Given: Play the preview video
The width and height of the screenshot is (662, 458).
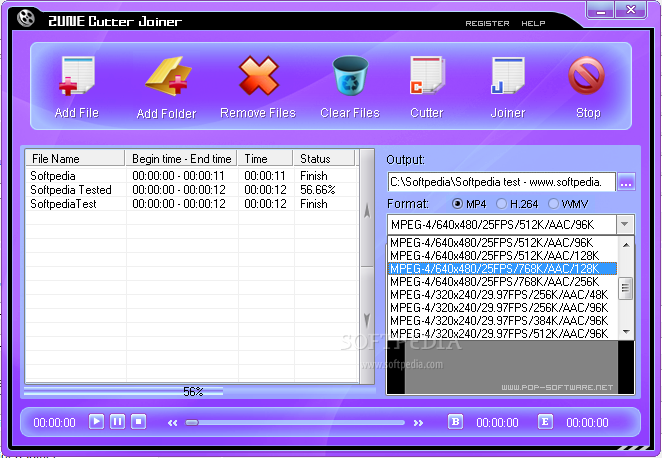Looking at the screenshot, I should point(96,421).
